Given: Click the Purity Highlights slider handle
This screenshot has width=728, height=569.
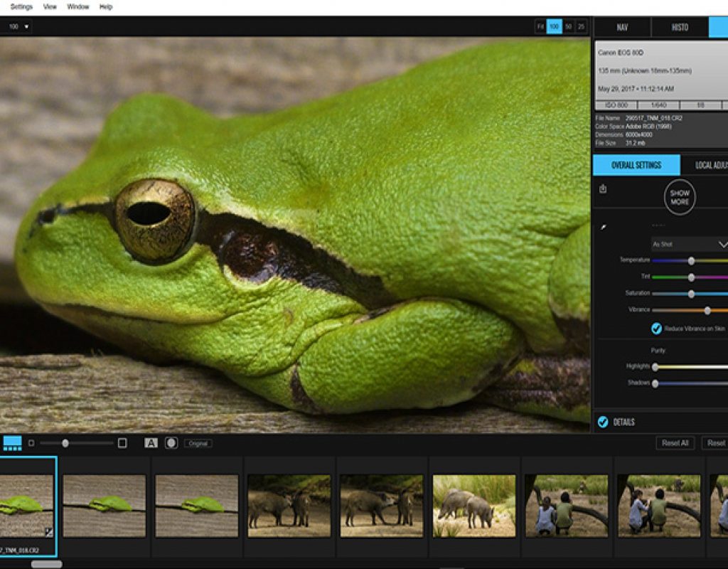Looking at the screenshot, I should click(655, 367).
